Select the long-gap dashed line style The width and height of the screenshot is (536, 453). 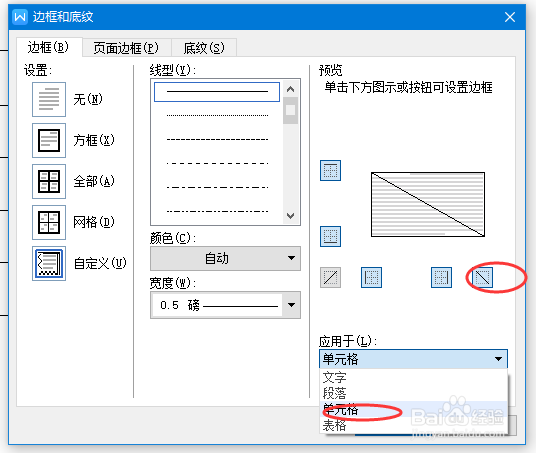(x=217, y=163)
